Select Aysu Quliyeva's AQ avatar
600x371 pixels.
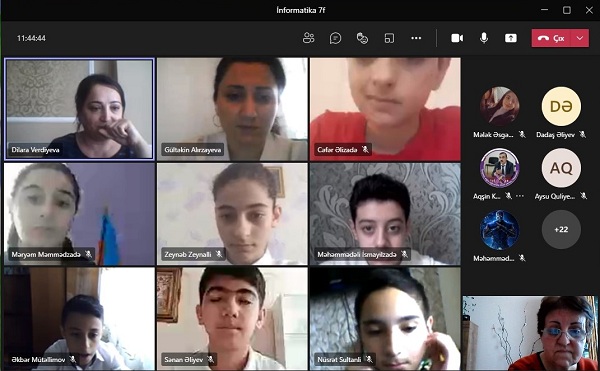coord(561,168)
